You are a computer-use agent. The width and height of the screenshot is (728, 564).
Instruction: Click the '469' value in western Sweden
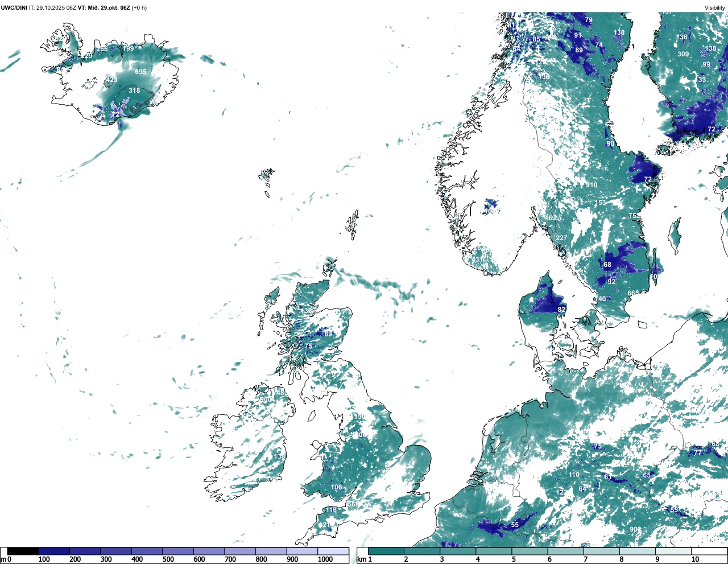(550, 218)
